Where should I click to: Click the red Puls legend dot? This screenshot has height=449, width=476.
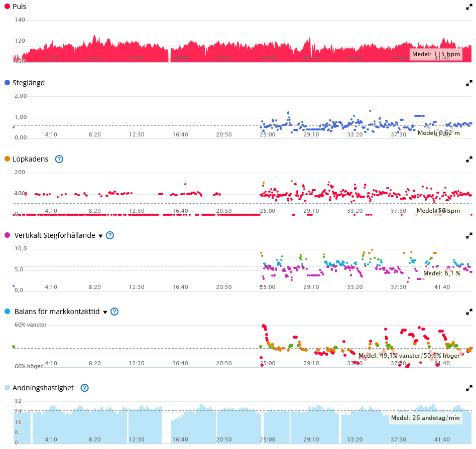[x=8, y=7]
